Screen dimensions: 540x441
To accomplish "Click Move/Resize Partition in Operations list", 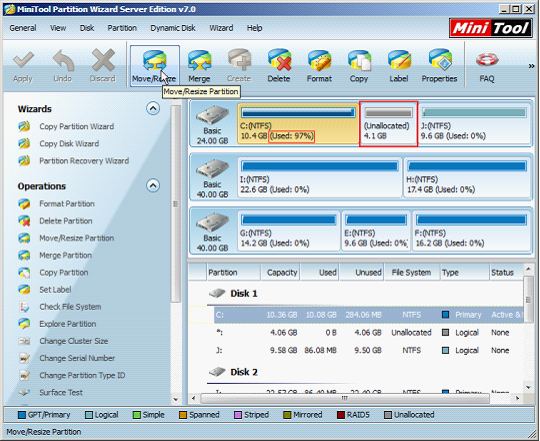I will [x=76, y=238].
